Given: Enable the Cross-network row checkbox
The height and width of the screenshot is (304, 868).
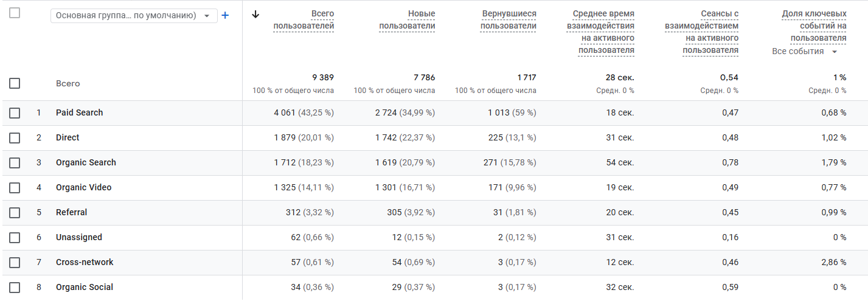Looking at the screenshot, I should point(15,263).
